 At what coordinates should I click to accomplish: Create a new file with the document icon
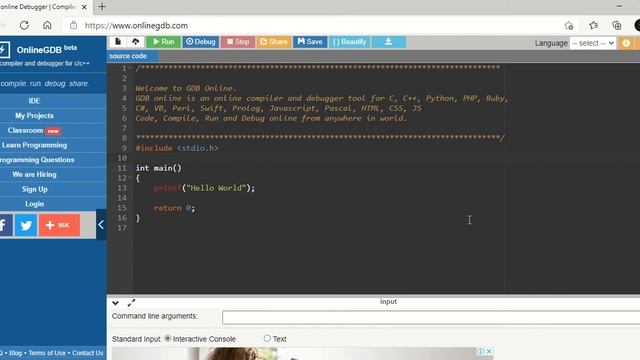(x=118, y=42)
